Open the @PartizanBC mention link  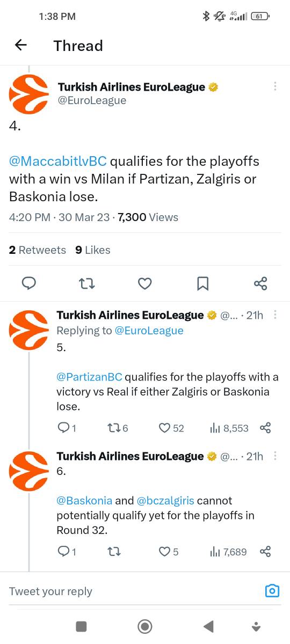89,377
